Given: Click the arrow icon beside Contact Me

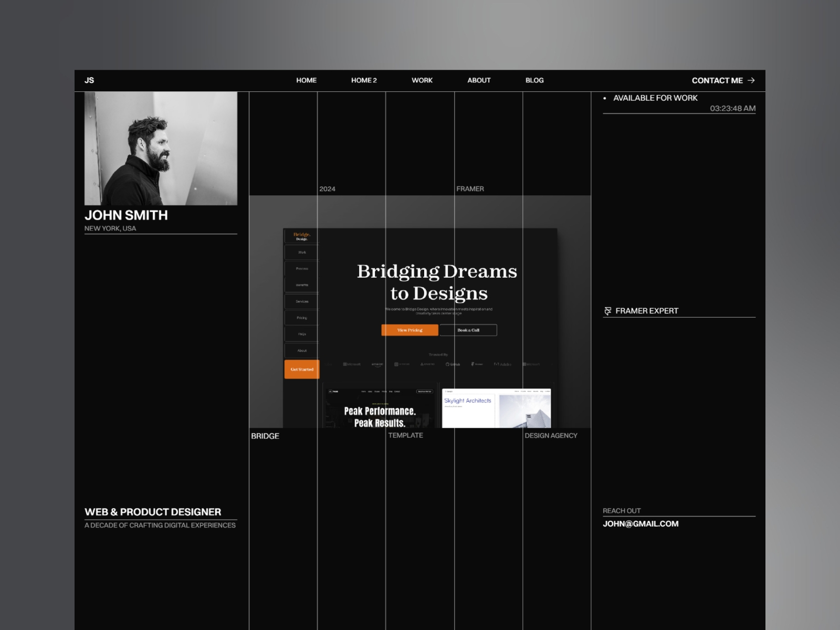Looking at the screenshot, I should 751,80.
